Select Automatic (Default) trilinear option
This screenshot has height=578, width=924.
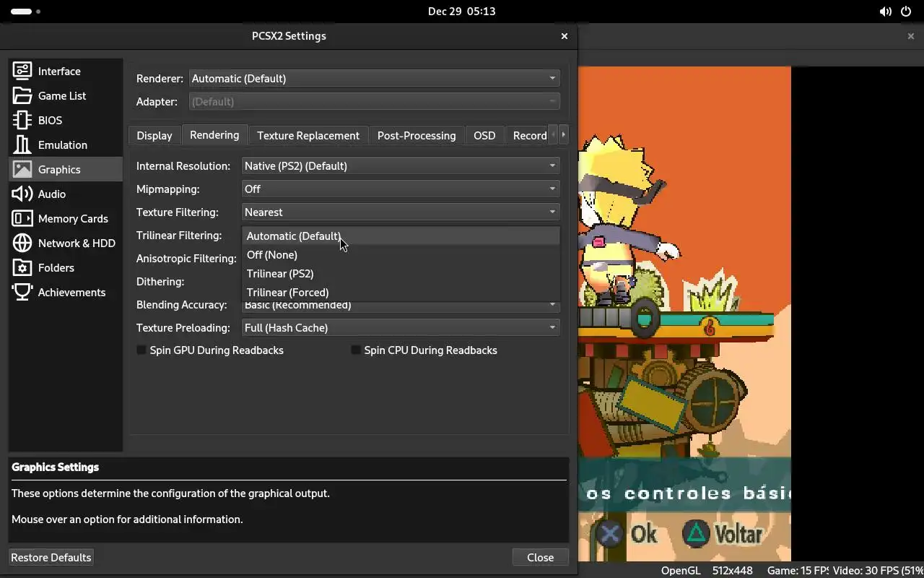pyautogui.click(x=401, y=236)
